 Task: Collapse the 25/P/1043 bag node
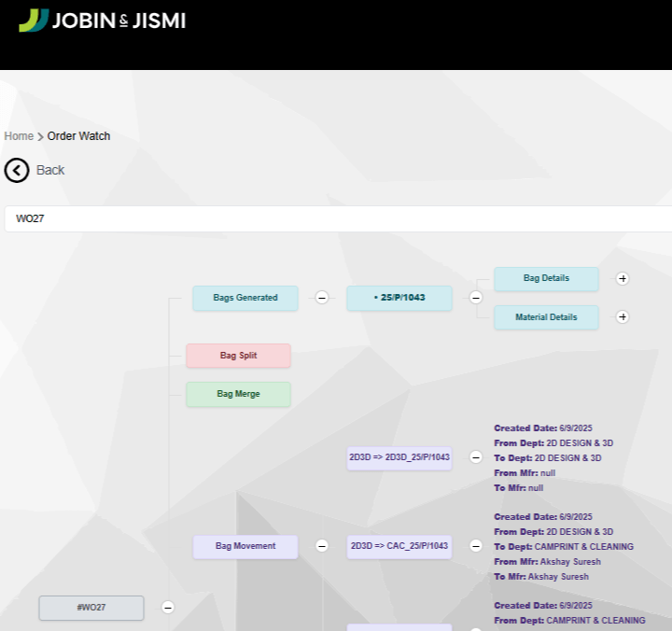[x=475, y=298]
